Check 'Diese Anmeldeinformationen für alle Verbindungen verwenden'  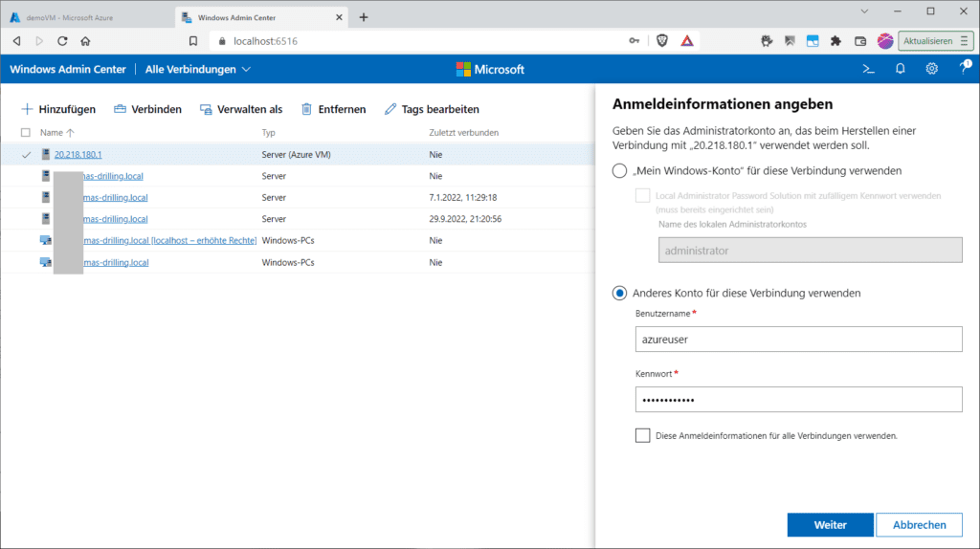[x=642, y=435]
